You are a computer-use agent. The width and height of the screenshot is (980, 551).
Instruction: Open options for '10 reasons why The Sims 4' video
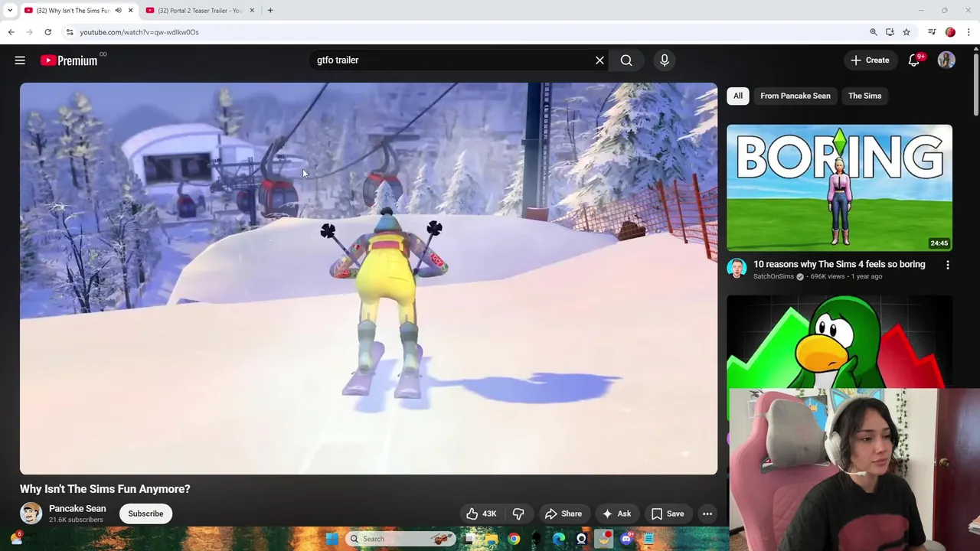[948, 265]
